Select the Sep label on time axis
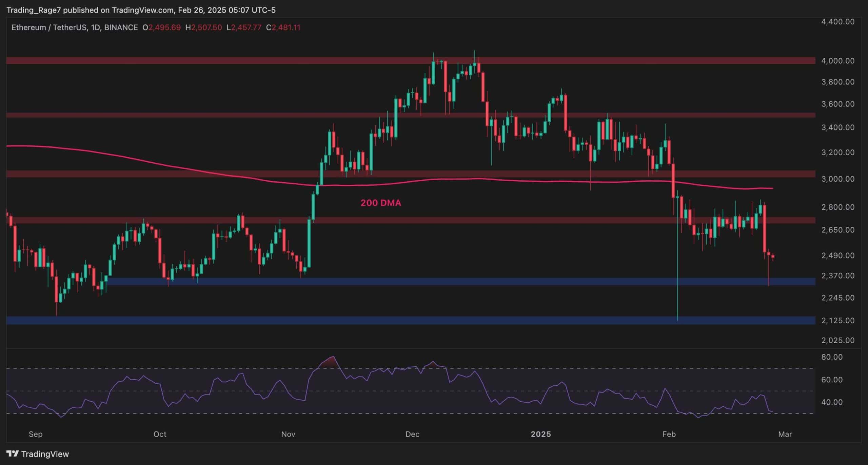This screenshot has height=465, width=868. (x=36, y=434)
